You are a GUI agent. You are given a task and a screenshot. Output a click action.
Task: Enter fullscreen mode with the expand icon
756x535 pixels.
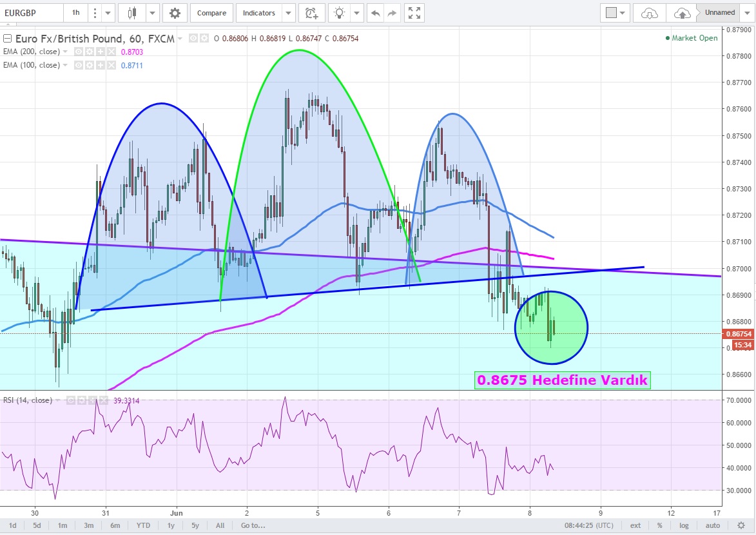pos(415,12)
